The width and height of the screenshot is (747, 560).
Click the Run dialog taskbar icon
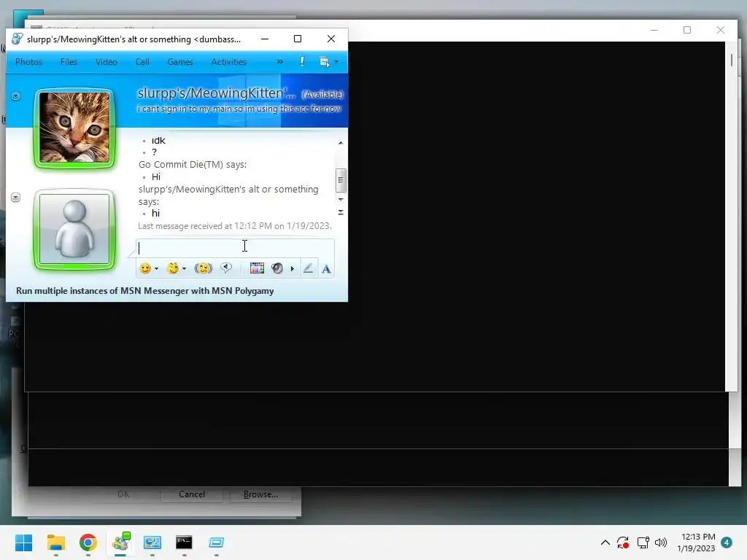tap(216, 542)
